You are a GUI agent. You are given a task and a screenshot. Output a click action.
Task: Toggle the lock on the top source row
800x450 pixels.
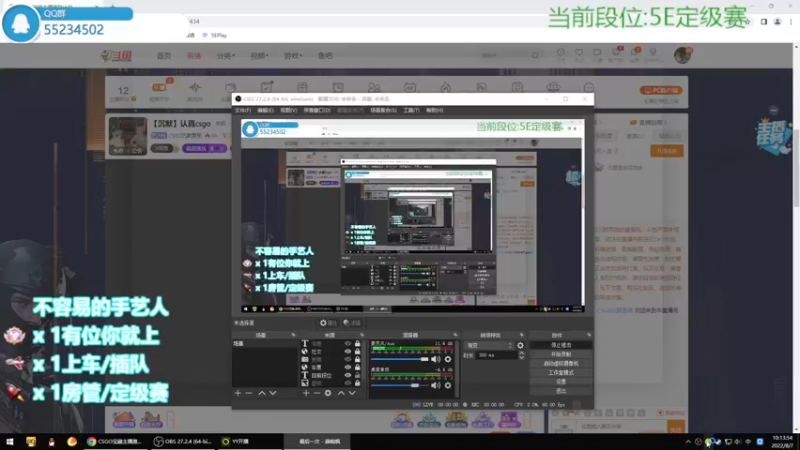[357, 344]
